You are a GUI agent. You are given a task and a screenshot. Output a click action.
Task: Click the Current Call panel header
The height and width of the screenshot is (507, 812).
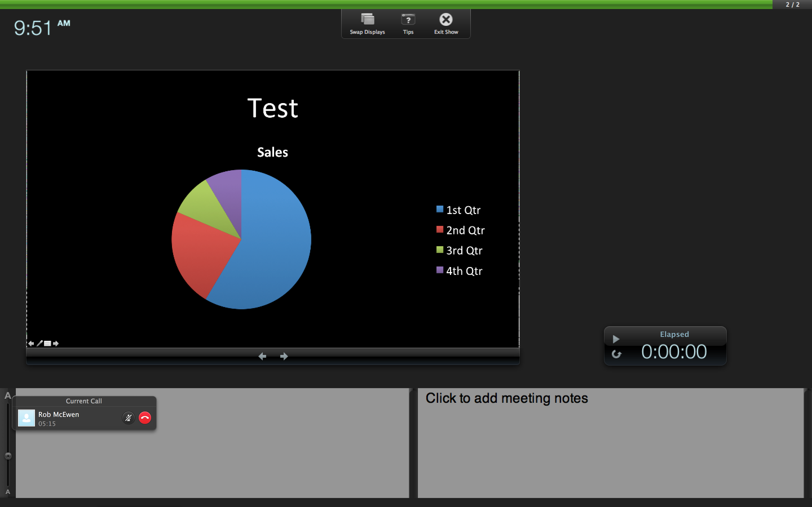(x=84, y=401)
